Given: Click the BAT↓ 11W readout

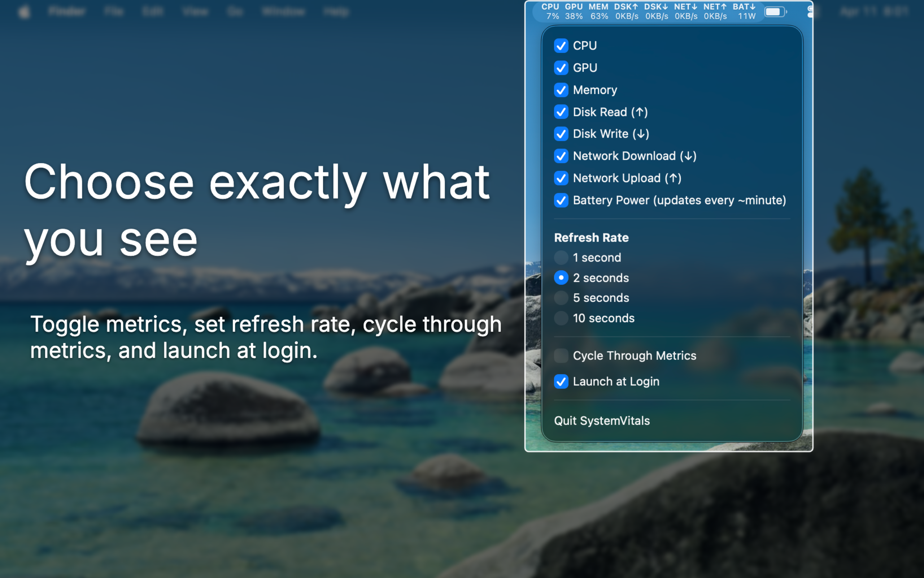Looking at the screenshot, I should (744, 12).
